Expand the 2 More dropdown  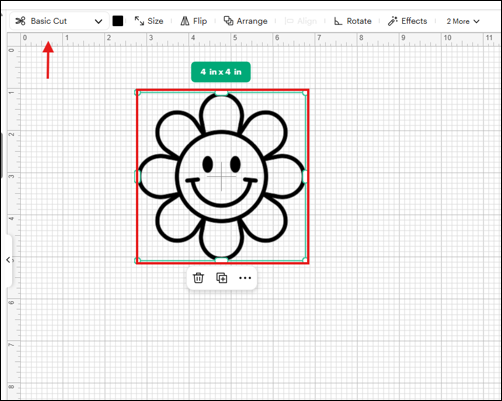tap(463, 21)
